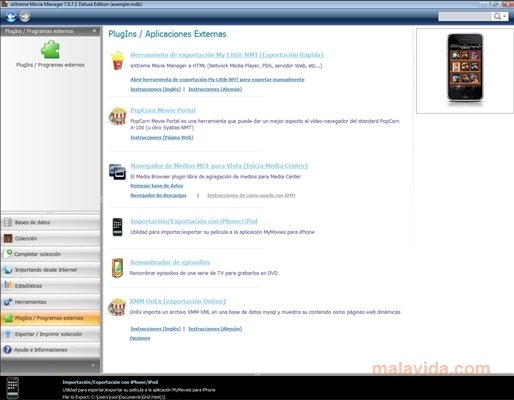
Task: Select Ayuda e Informaciones in sidebar
Action: [50, 350]
